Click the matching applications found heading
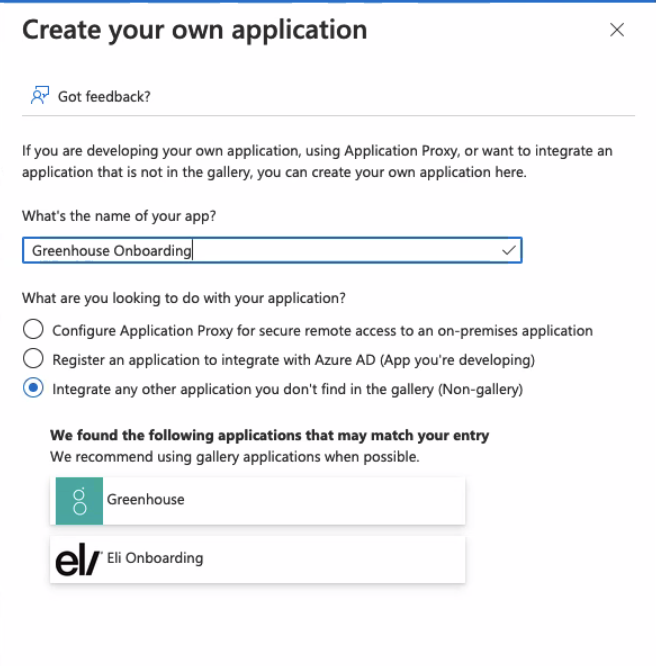The height and width of the screenshot is (666, 656). point(269,436)
